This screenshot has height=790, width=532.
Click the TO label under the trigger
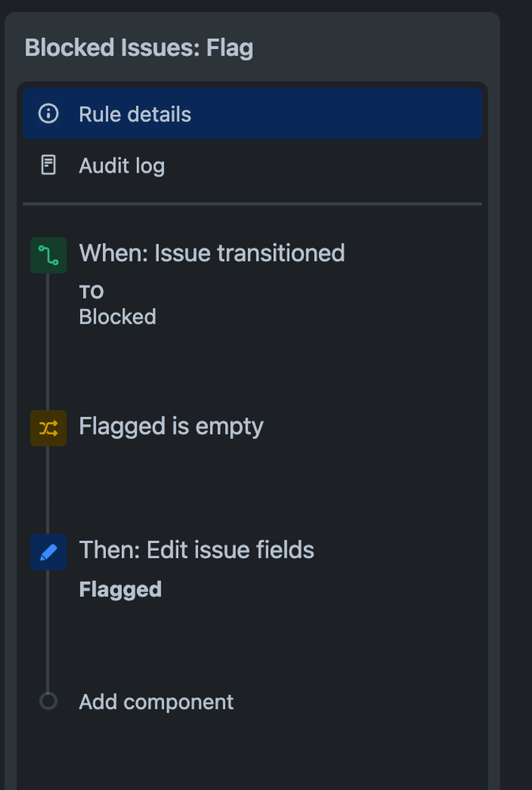point(91,292)
